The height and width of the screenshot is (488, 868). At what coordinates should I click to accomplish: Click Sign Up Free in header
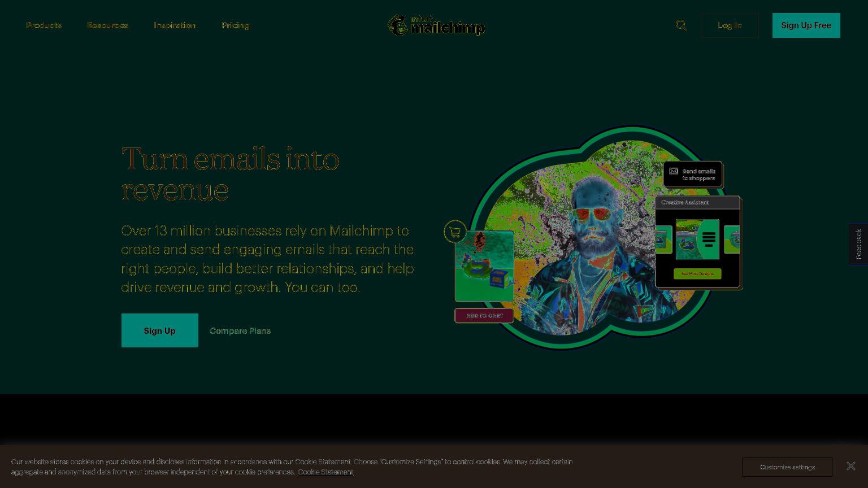pos(806,25)
